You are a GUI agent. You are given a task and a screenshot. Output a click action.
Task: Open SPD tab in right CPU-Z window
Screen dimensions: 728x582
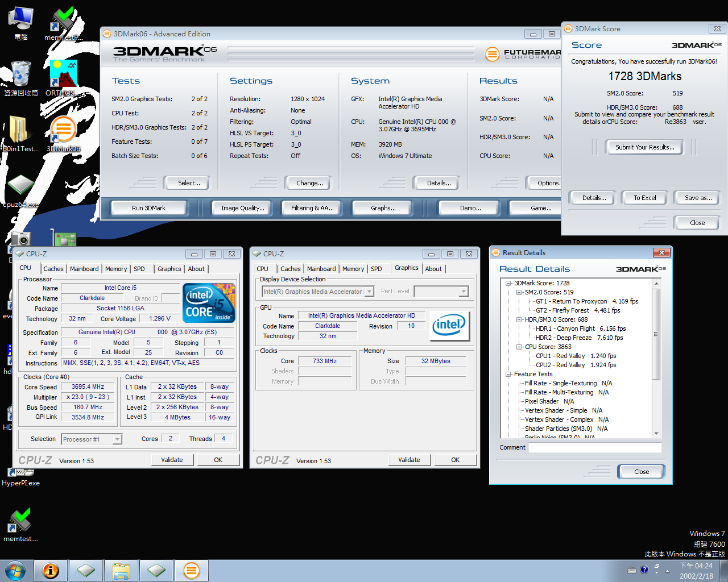point(377,269)
